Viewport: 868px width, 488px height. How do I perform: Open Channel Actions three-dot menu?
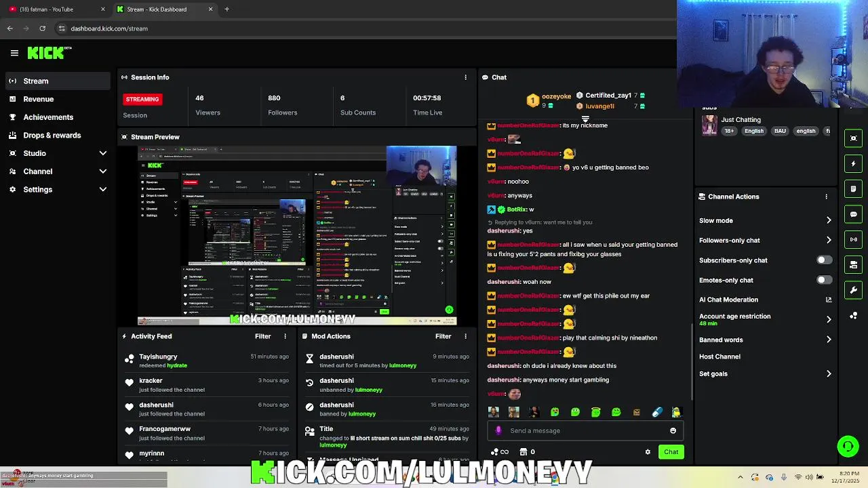click(826, 197)
